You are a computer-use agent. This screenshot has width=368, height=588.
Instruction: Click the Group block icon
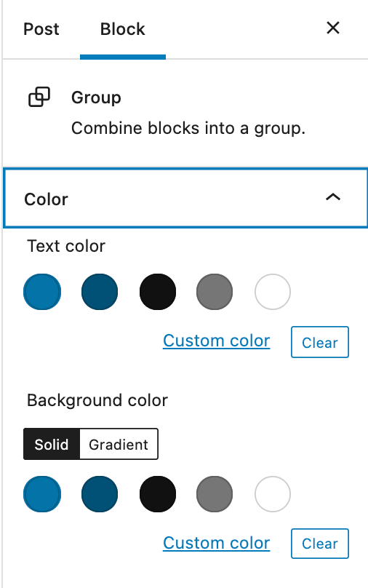coord(39,97)
